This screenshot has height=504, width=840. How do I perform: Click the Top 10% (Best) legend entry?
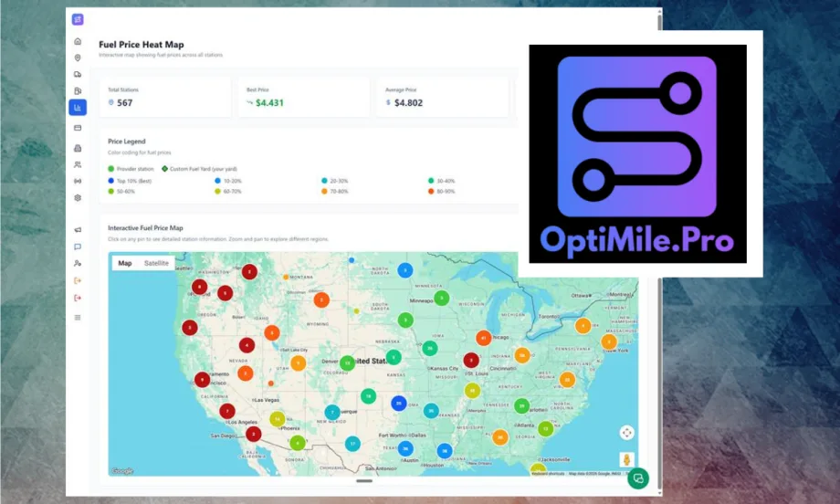tap(131, 181)
